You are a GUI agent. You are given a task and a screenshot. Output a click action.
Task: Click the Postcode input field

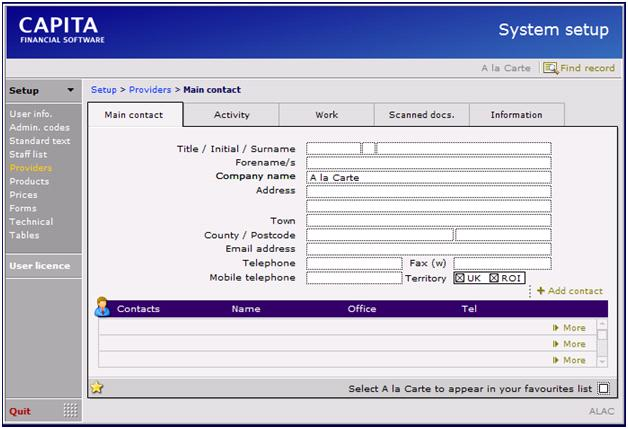point(503,235)
